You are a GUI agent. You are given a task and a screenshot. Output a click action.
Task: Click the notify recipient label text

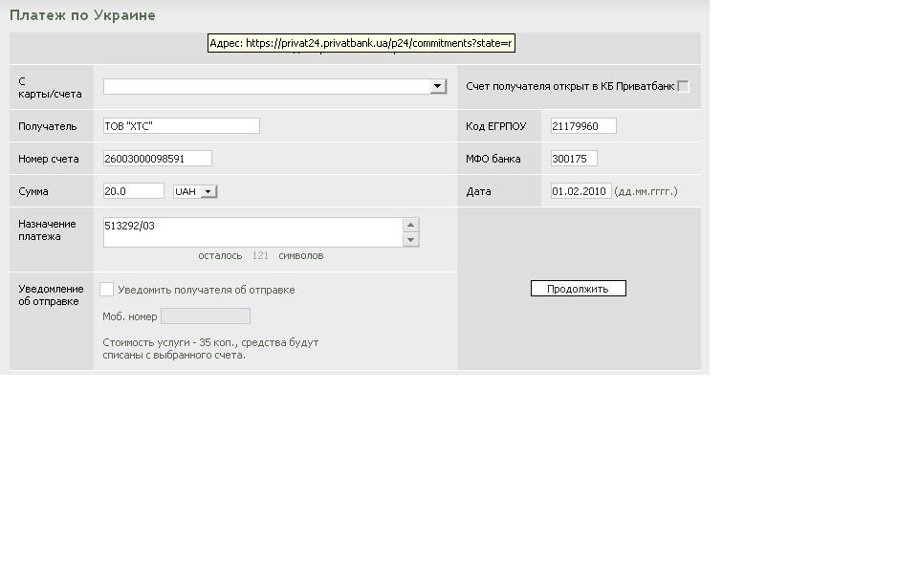(x=206, y=290)
